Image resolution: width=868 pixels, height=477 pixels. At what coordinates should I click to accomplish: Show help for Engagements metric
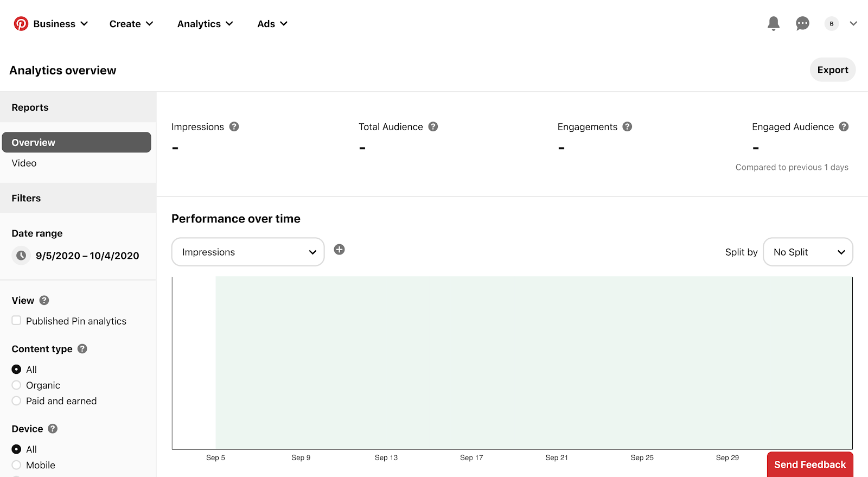[x=627, y=126]
